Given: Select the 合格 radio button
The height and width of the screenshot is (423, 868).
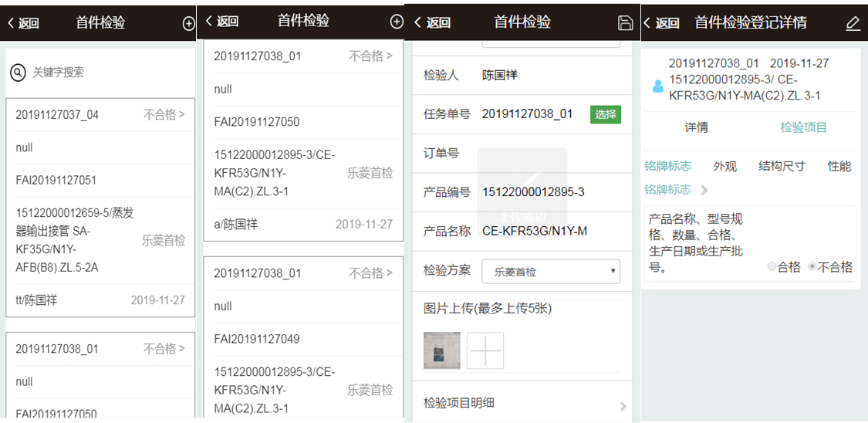Looking at the screenshot, I should (772, 267).
